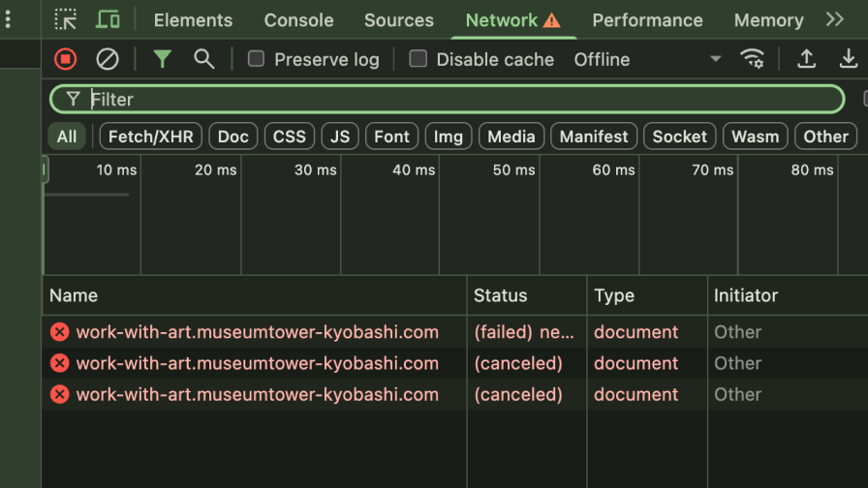
Task: Click the Network tab warning triangle
Action: (551, 20)
